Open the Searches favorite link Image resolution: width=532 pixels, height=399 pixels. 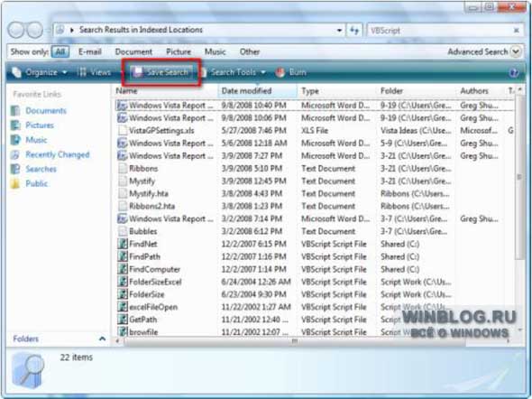(x=41, y=169)
